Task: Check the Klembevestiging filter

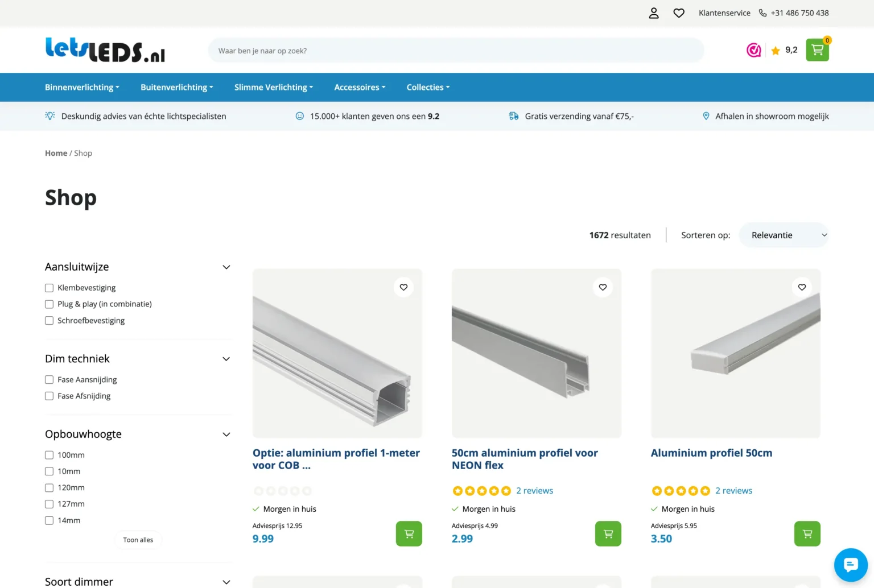Action: 49,288
